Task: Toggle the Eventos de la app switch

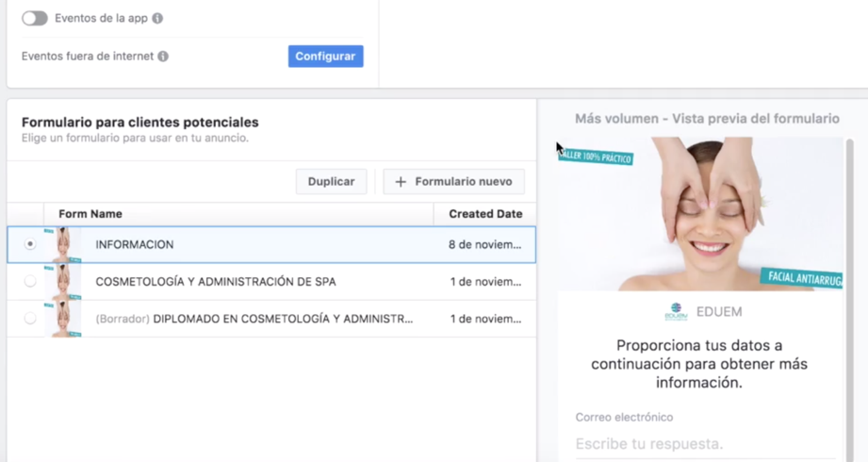Action: pos(35,18)
